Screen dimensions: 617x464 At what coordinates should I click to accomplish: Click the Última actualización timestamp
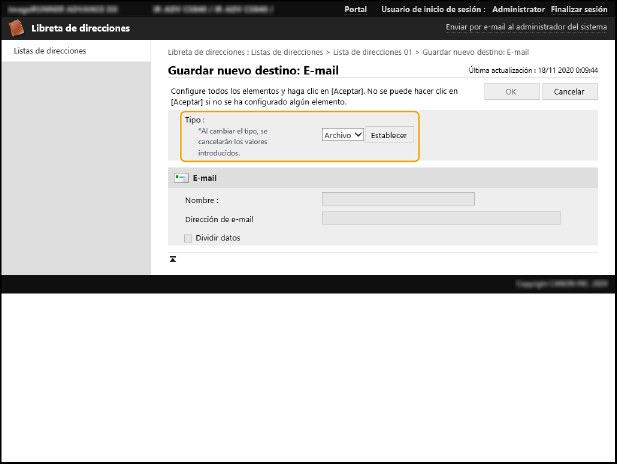[533, 71]
